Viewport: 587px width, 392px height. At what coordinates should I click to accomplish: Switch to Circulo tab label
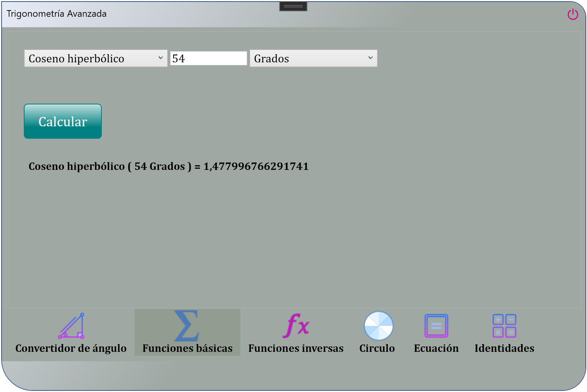(x=377, y=348)
